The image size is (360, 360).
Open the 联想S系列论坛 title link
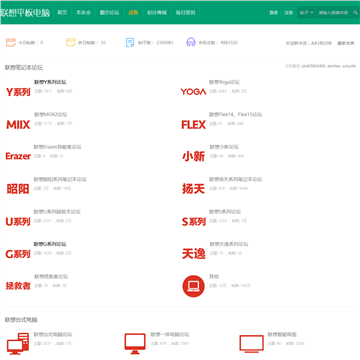pyautogui.click(x=225, y=212)
